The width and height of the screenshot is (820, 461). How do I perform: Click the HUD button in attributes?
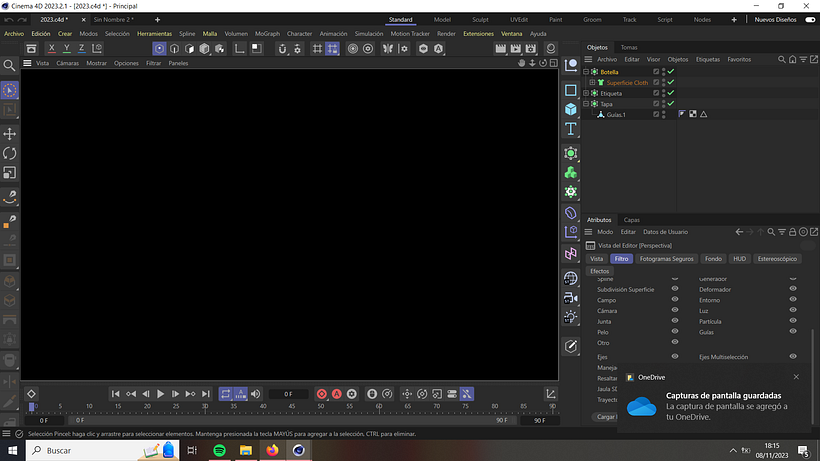(739, 259)
